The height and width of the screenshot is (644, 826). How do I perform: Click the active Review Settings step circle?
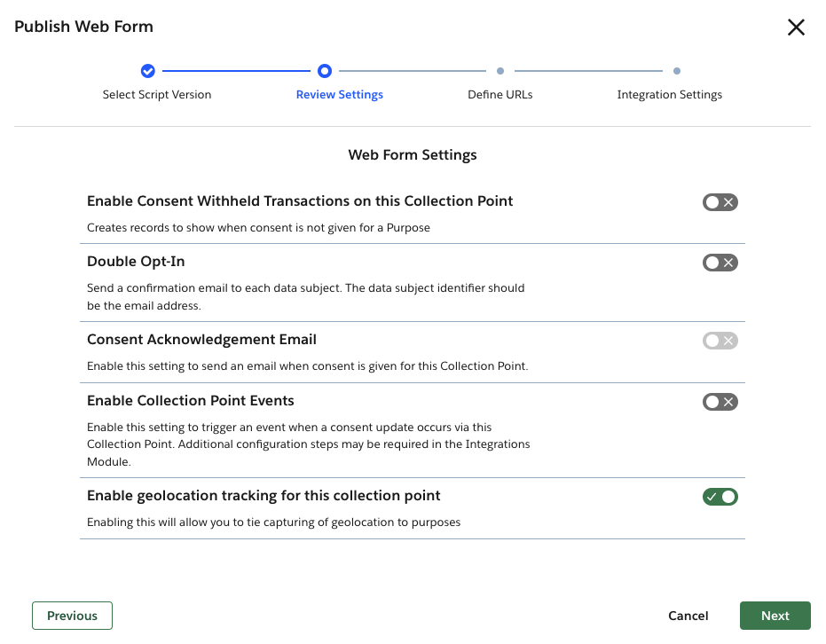324,71
